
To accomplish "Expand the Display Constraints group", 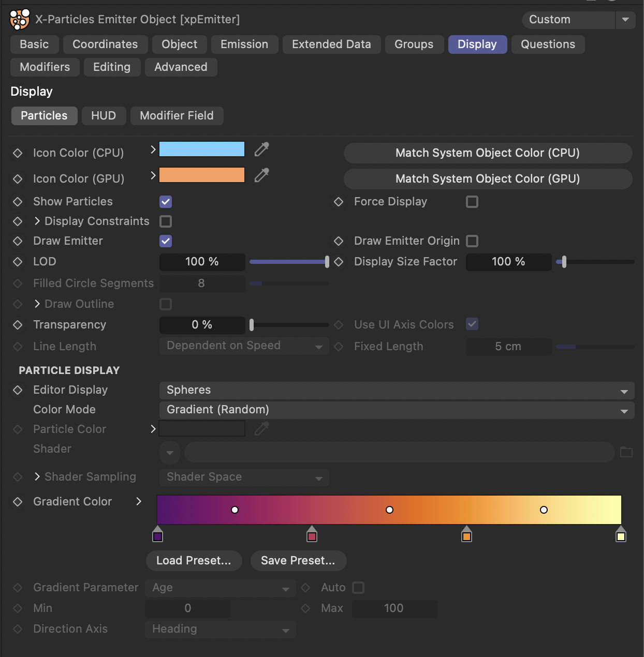I will (37, 221).
